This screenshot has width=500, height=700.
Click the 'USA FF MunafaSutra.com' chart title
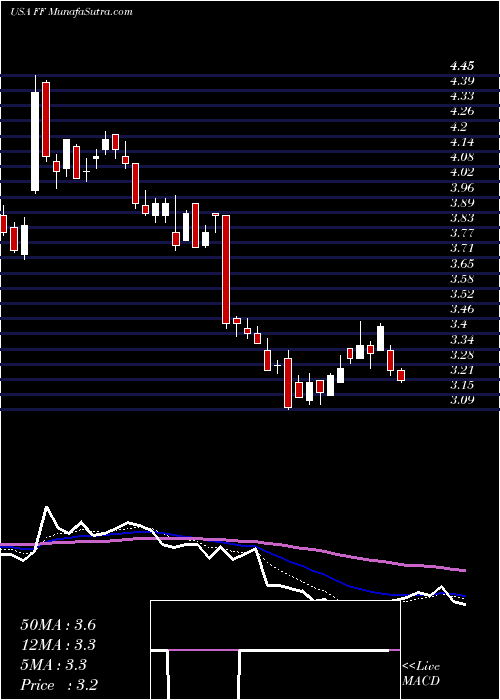[x=71, y=12]
